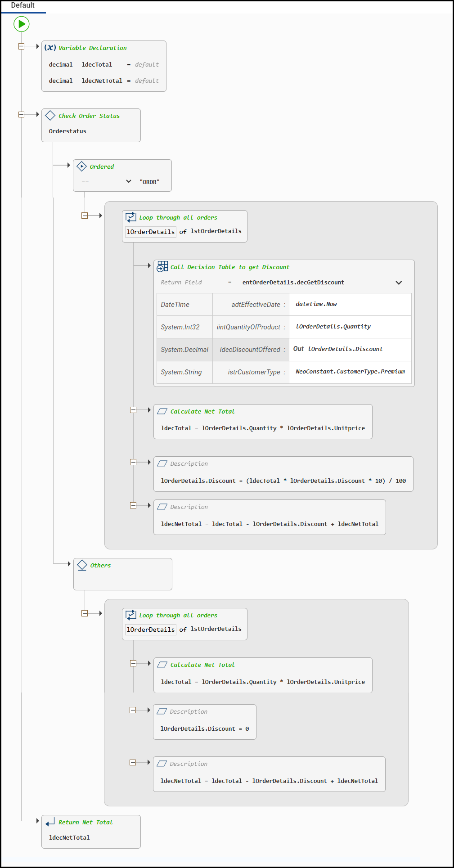This screenshot has width=454, height=868.
Task: Collapse the second Loop under Others
Action: coord(85,613)
